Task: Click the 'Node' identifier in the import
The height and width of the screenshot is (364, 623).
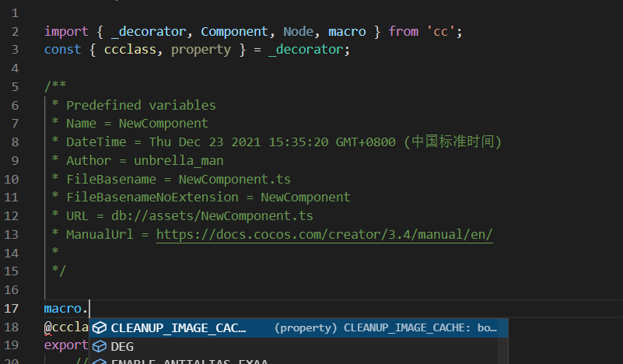Action: pyautogui.click(x=298, y=32)
